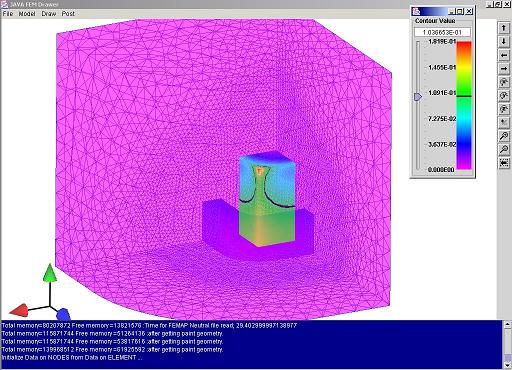Click the fit-view button below the magnifiers
The image size is (512, 370).
[x=504, y=163]
